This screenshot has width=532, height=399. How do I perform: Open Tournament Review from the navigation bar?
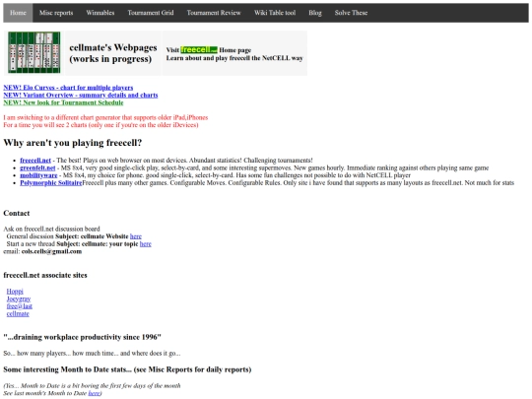(x=214, y=13)
